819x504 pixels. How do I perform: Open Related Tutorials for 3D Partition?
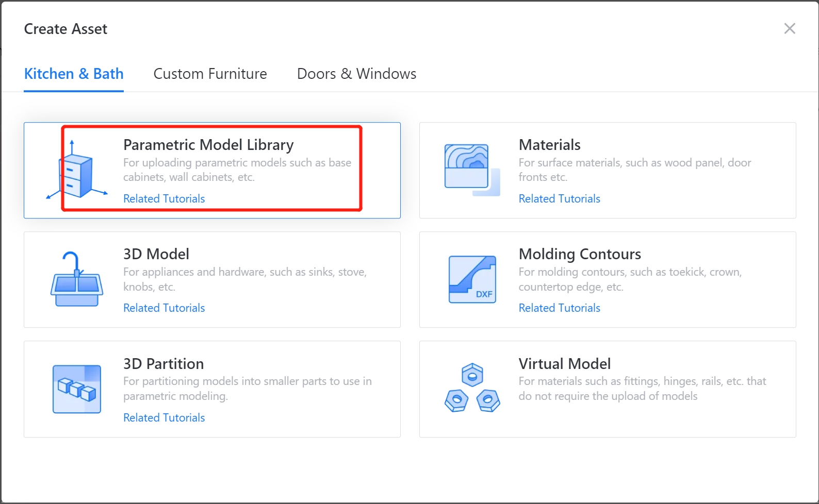(x=164, y=418)
